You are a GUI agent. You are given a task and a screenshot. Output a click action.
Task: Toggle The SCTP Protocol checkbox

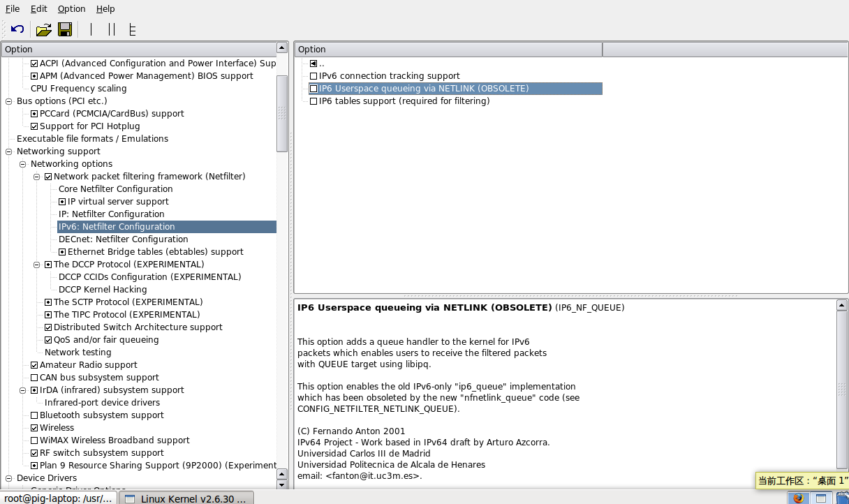tap(48, 302)
